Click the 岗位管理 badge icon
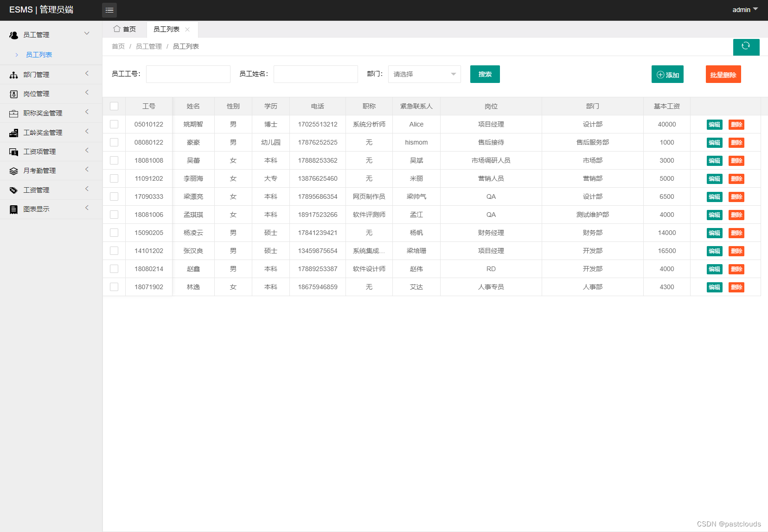The width and height of the screenshot is (768, 532). point(14,94)
